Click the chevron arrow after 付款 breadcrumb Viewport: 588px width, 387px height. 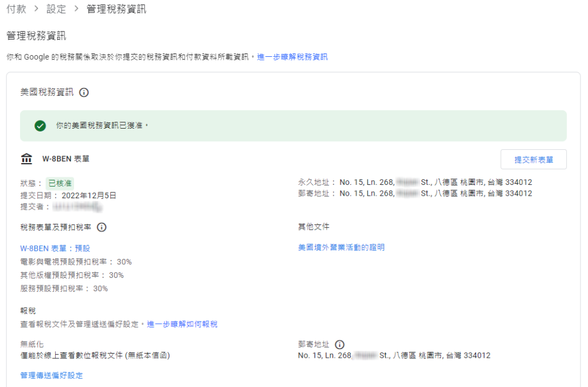[x=36, y=9]
